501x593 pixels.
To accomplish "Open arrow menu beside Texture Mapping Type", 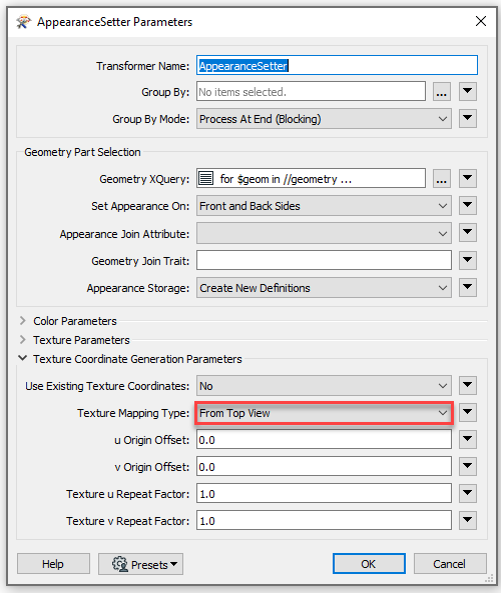I will [468, 412].
